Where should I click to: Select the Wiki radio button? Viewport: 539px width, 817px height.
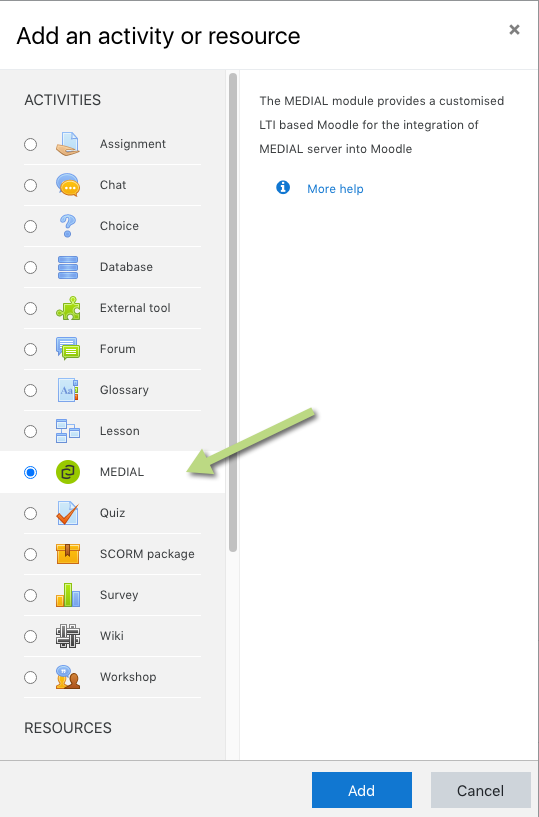point(31,636)
